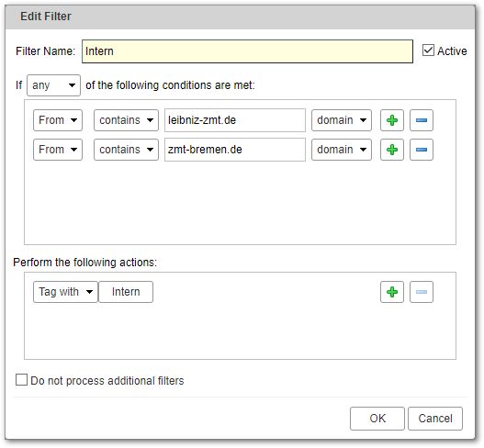
Task: Add another action with green plus
Action: (392, 292)
